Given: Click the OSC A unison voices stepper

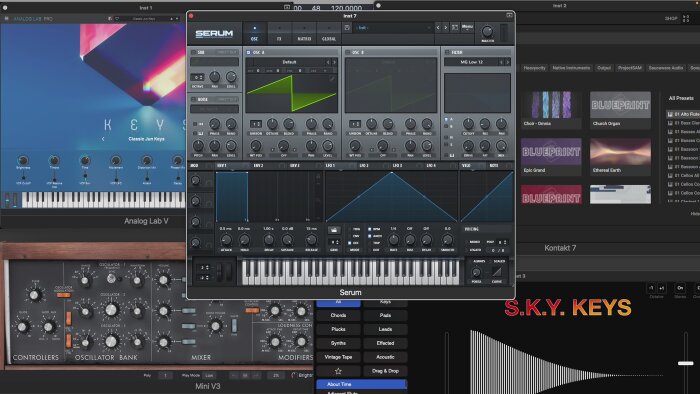Looking at the screenshot, I should pos(256,124).
